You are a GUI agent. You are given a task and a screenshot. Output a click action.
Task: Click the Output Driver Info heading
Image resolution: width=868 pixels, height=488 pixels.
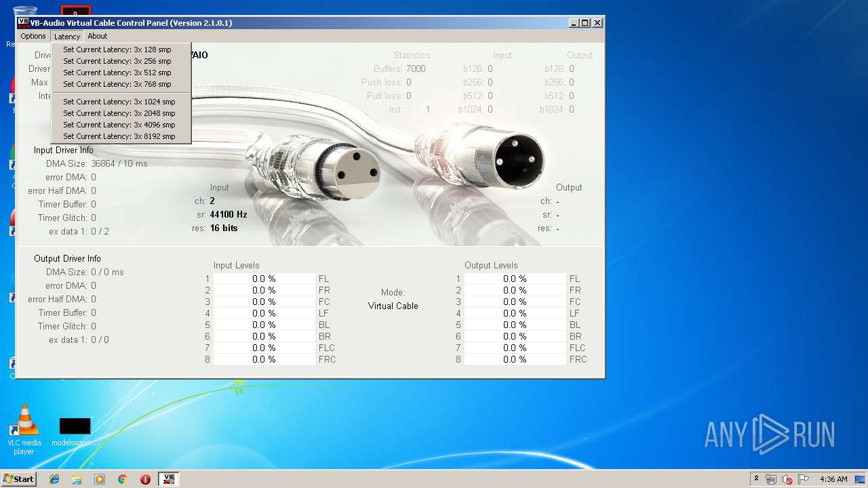click(67, 258)
